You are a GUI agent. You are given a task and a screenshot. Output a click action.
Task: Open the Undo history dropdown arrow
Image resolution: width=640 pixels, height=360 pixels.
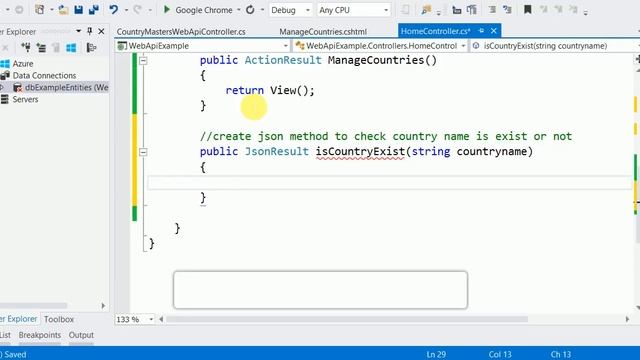[x=126, y=9]
